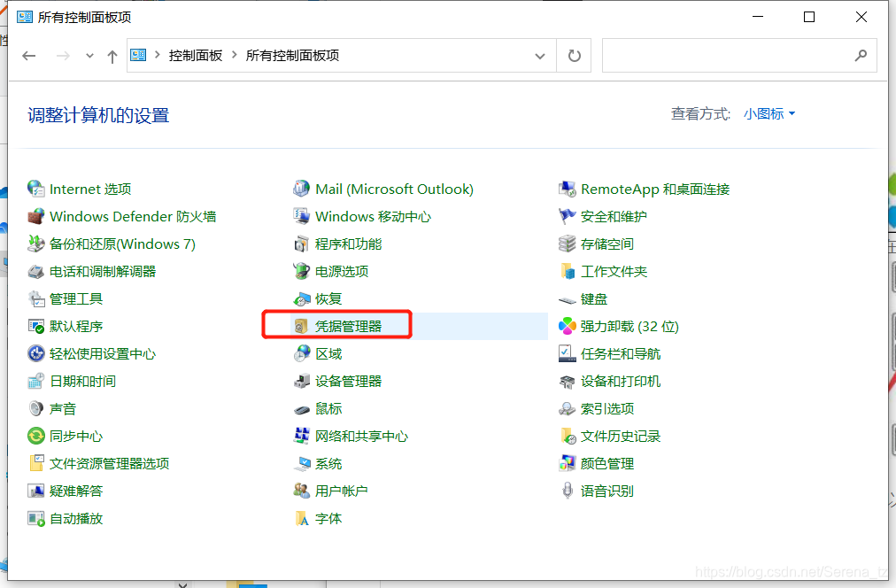Refresh the control panel view

[x=575, y=56]
